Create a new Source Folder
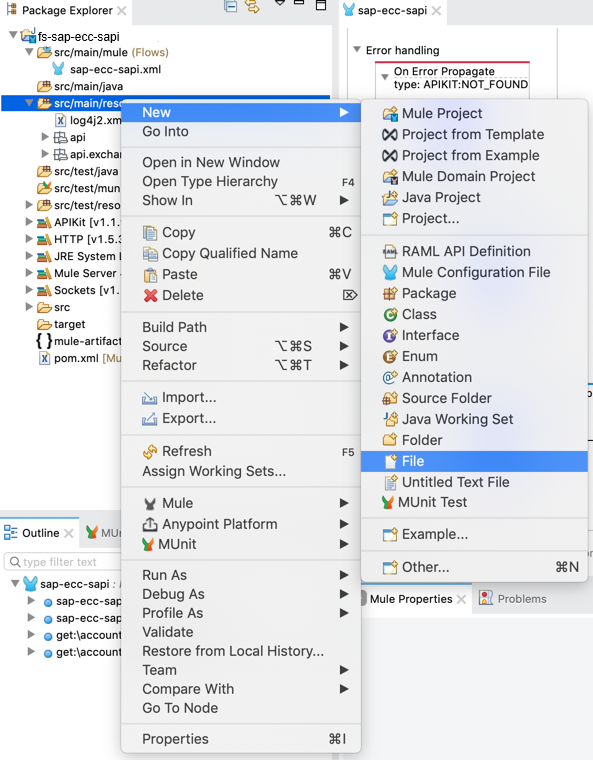 click(474, 398)
